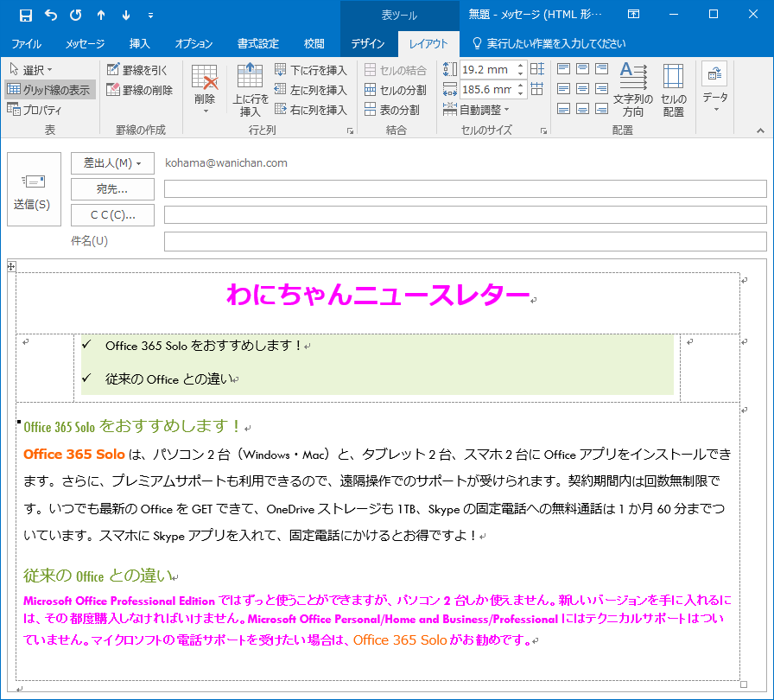Align cell text top center
The image size is (774, 700).
coord(582,68)
